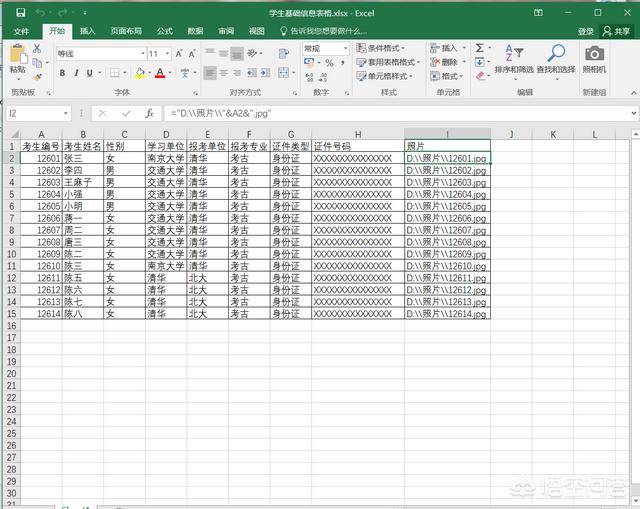Click the Fill down icon

click(480, 62)
